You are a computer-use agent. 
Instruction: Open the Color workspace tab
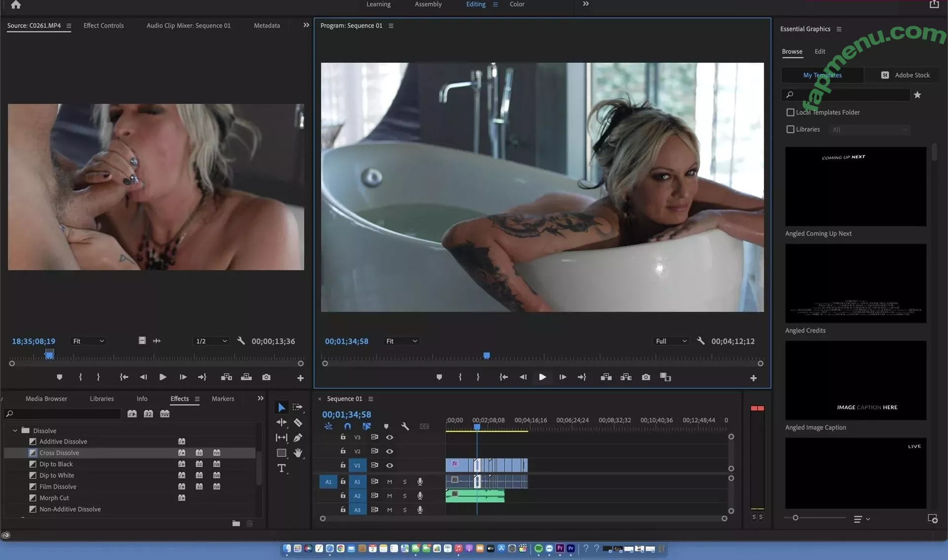click(516, 4)
